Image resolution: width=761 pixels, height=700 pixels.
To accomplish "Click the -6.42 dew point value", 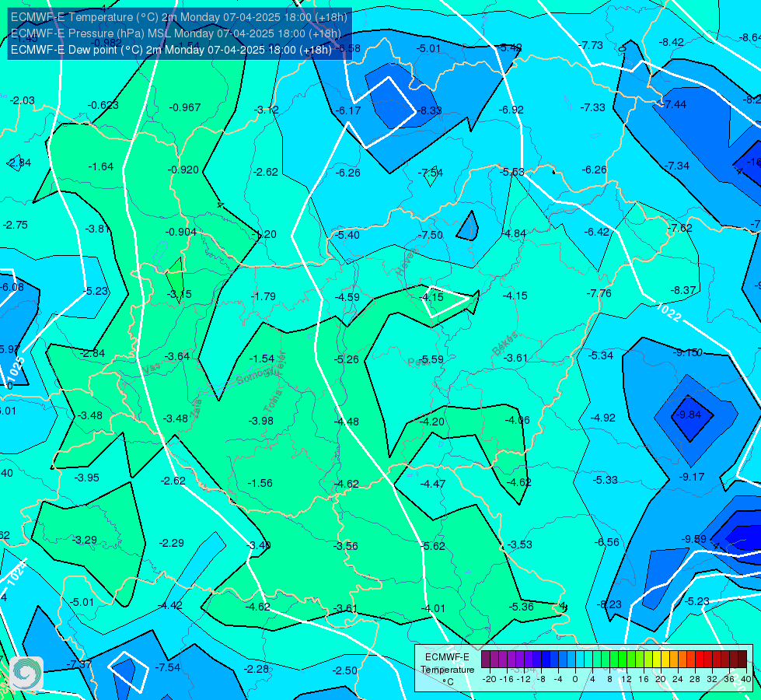I will pos(596,232).
